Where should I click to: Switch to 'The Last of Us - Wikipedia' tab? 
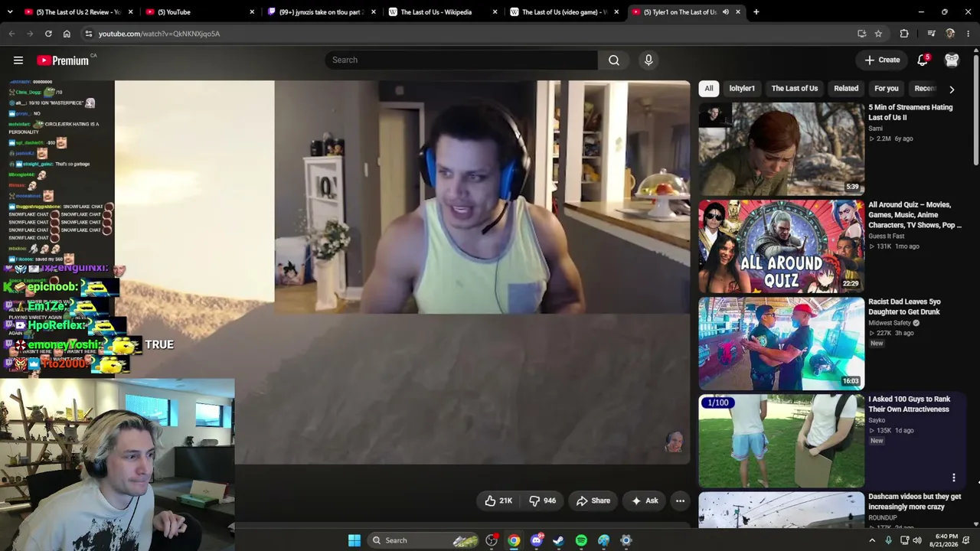pyautogui.click(x=443, y=12)
